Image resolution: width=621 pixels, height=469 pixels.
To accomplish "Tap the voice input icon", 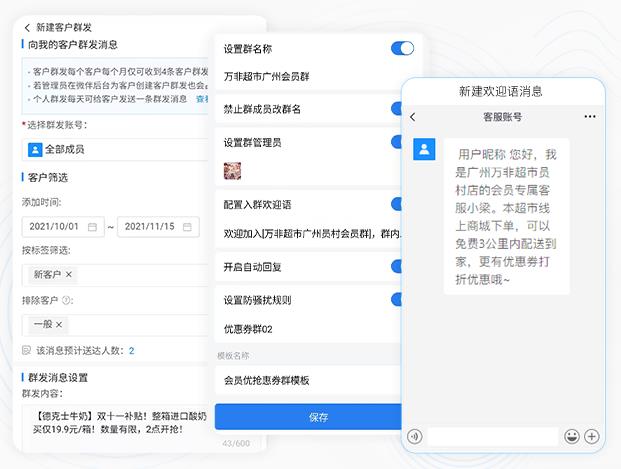I will pos(415,437).
